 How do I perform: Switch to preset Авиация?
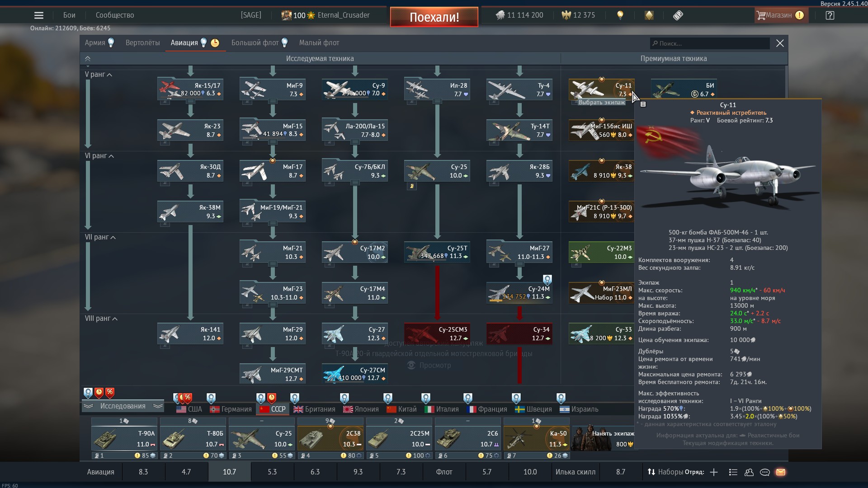(x=100, y=472)
